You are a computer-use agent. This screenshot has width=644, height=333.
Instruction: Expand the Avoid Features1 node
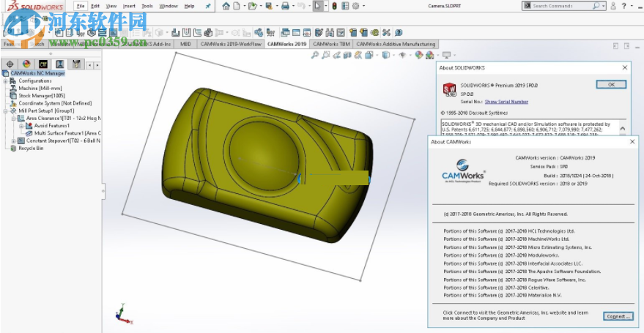pyautogui.click(x=21, y=126)
